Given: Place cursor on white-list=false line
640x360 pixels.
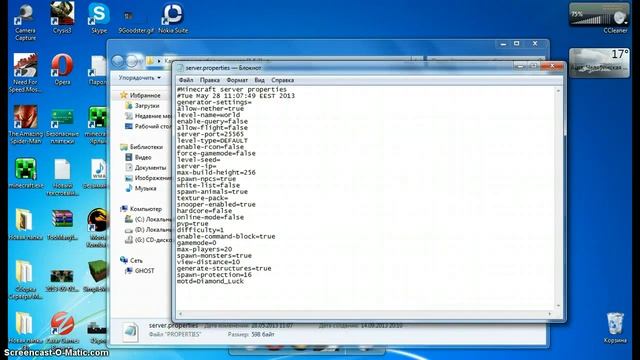Looking at the screenshot, I should pos(208,185).
